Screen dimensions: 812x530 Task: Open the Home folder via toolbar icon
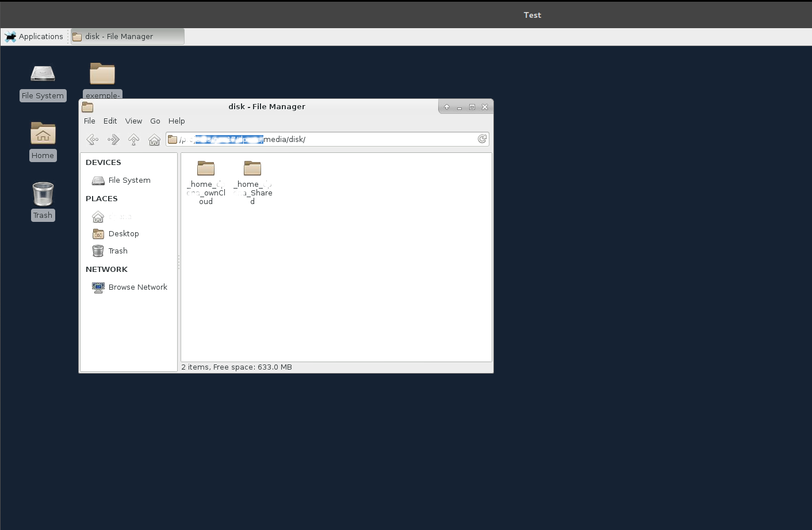[x=154, y=139]
